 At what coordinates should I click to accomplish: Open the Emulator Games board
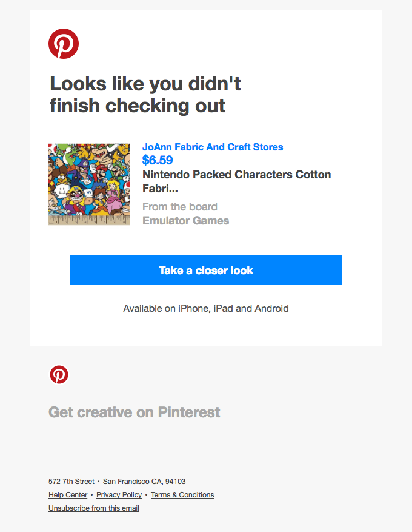tap(185, 221)
